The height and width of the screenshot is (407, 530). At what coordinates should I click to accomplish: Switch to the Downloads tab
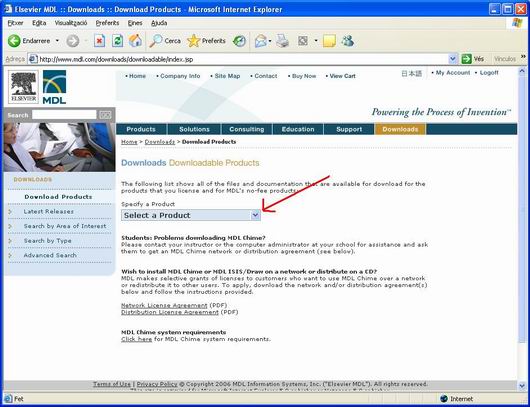400,129
